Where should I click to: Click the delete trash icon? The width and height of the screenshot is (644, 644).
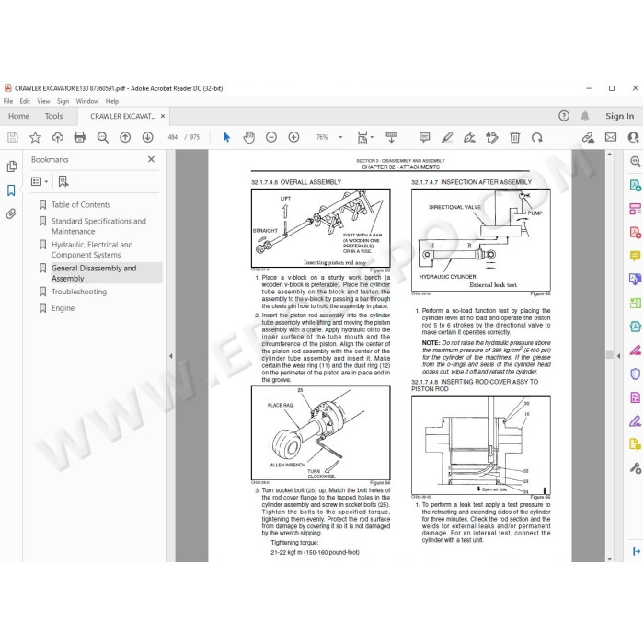pyautogui.click(x=514, y=137)
